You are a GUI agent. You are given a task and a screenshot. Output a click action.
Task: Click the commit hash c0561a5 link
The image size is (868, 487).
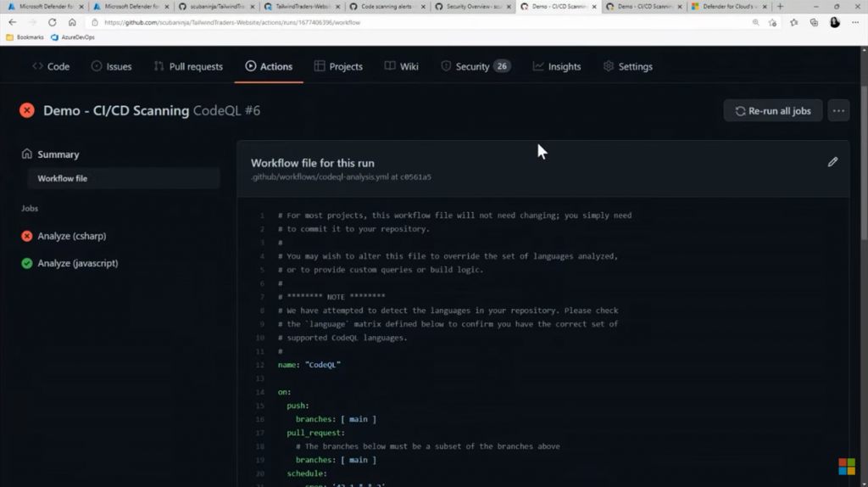[415, 176]
